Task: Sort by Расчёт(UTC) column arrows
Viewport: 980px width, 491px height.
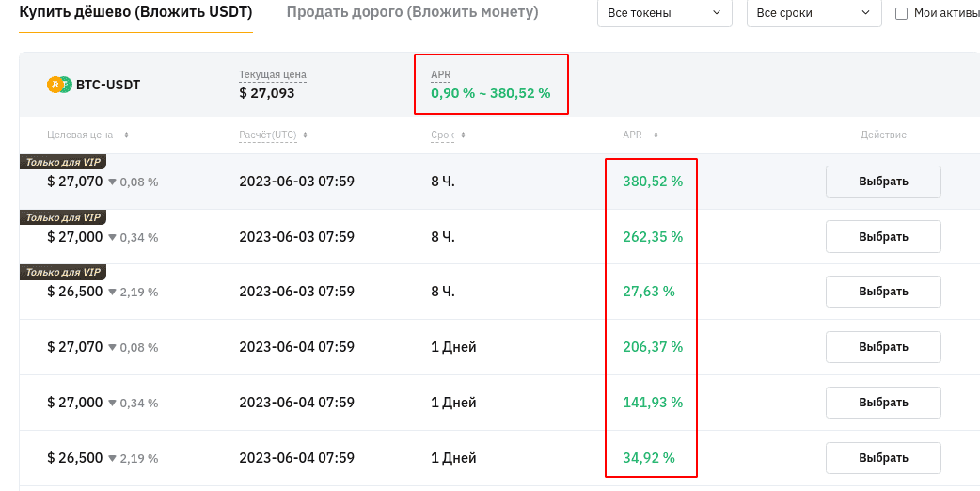Action: point(305,135)
